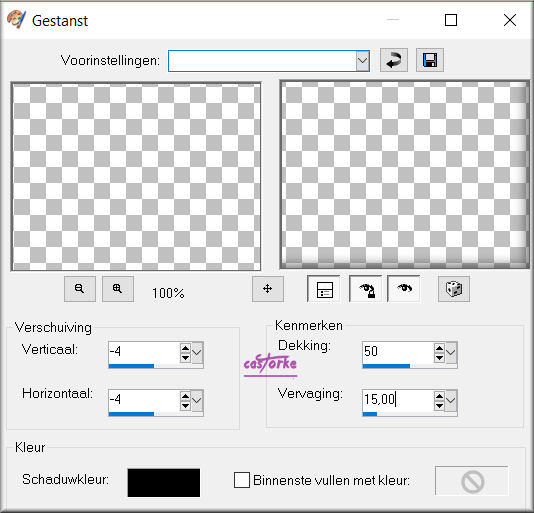Expand the Dekking slider dropdown arrow

[451, 353]
